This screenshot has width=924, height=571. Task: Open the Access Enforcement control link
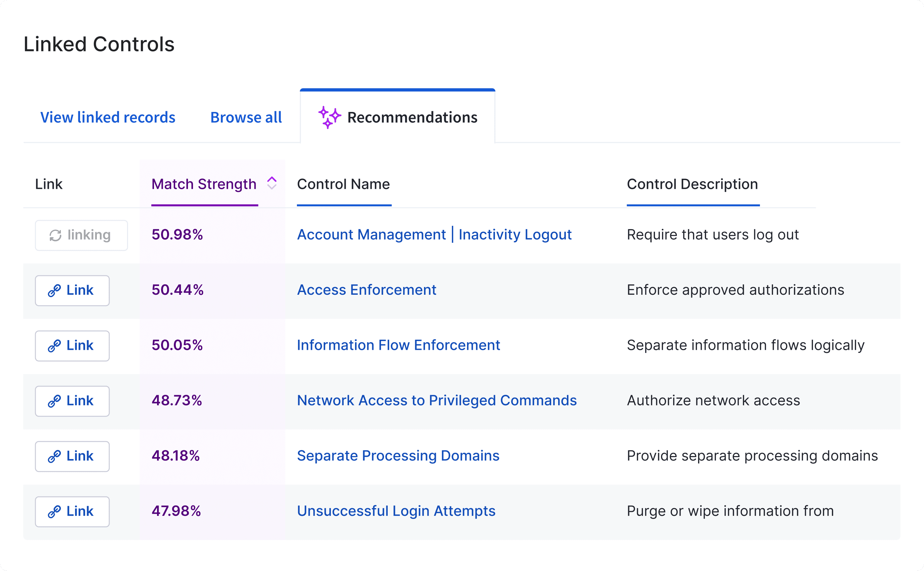click(x=367, y=290)
